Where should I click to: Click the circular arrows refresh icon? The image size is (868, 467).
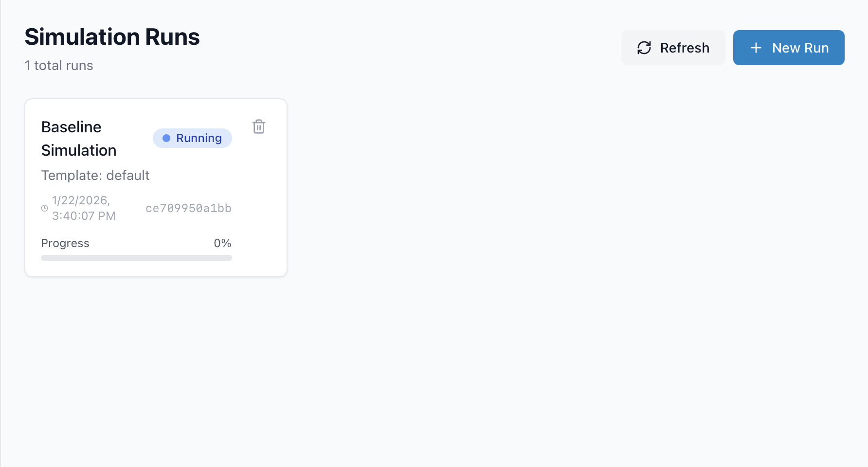[x=644, y=48]
